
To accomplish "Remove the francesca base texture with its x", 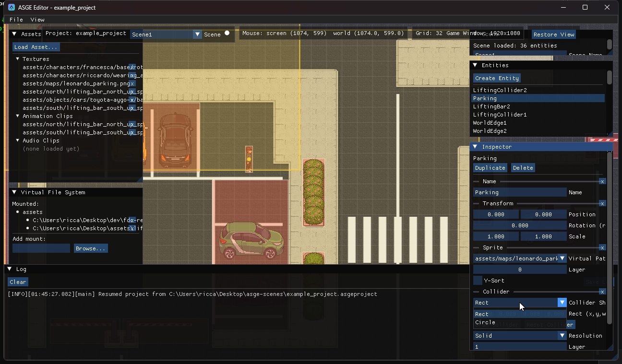I will click(132, 67).
